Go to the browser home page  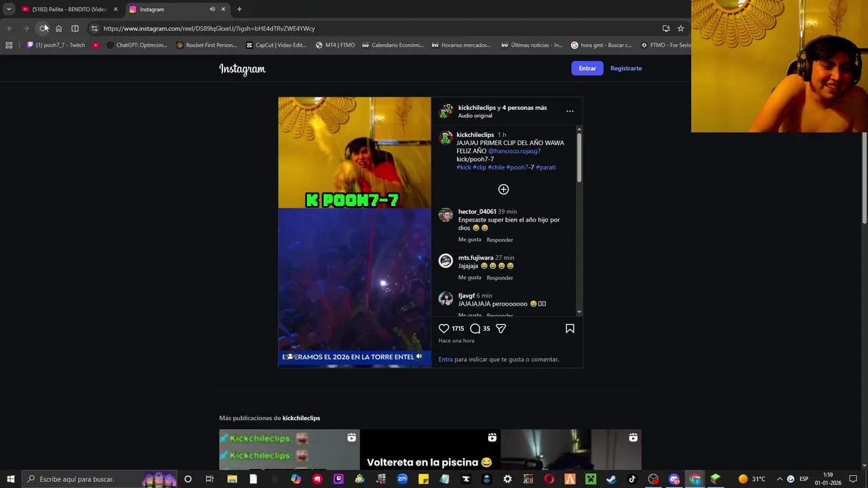click(59, 28)
